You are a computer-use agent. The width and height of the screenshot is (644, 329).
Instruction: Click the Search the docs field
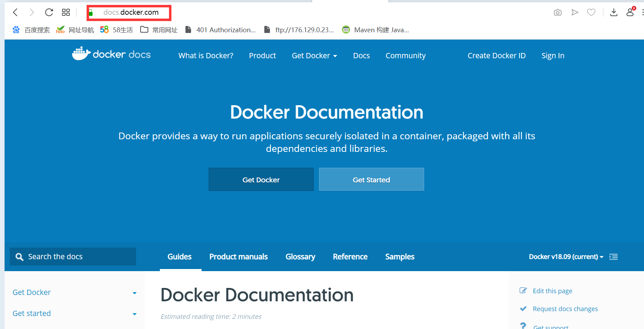pos(73,257)
